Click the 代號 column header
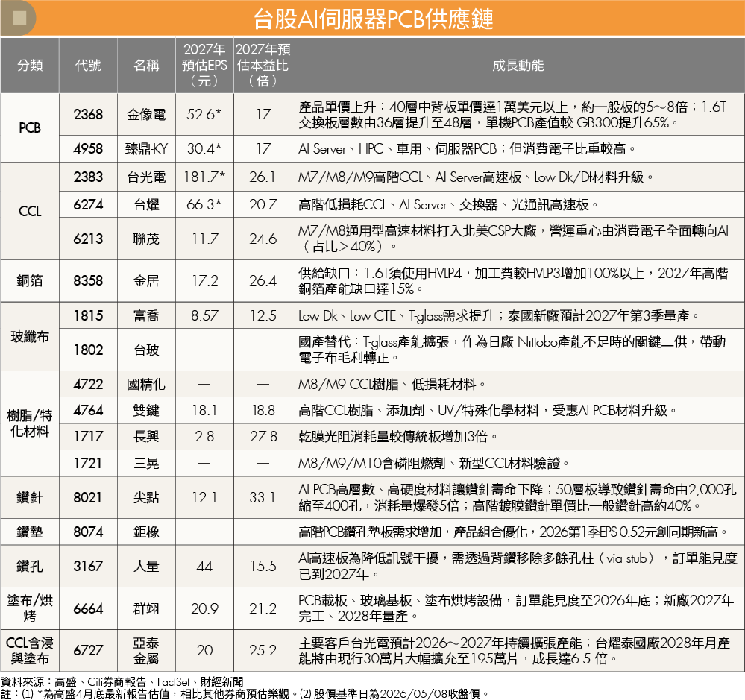Image resolution: width=745 pixels, height=700 pixels. tap(88, 66)
